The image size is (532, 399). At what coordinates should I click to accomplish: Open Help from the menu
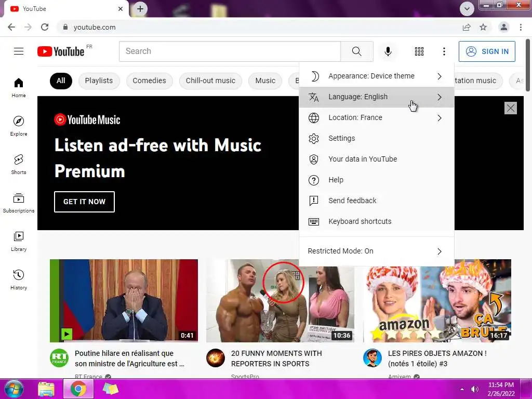click(x=377, y=180)
